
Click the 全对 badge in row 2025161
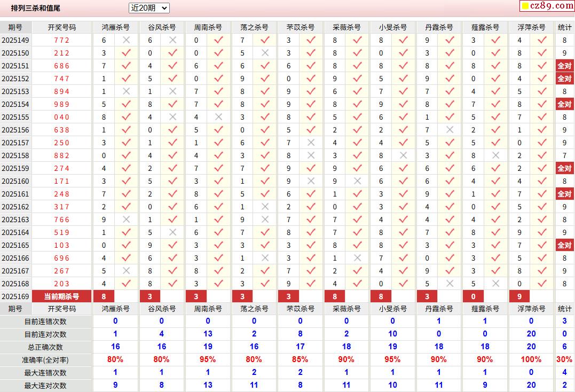point(565,194)
